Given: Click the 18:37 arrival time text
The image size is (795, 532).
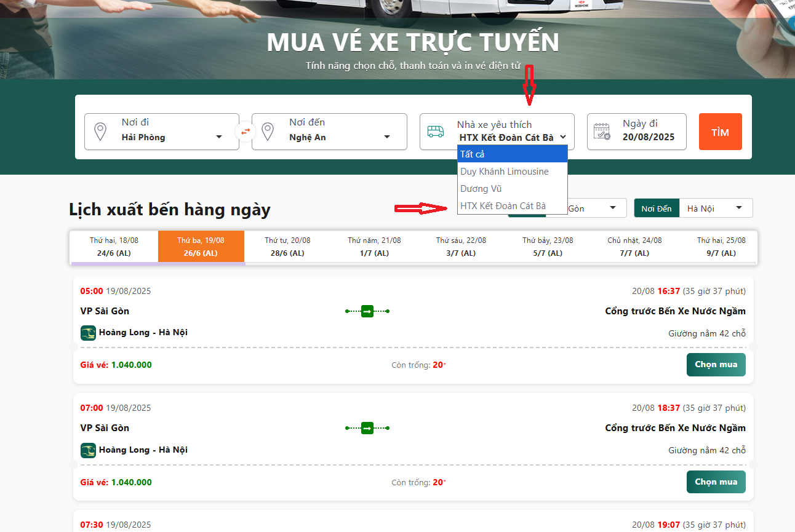Looking at the screenshot, I should (x=668, y=408).
